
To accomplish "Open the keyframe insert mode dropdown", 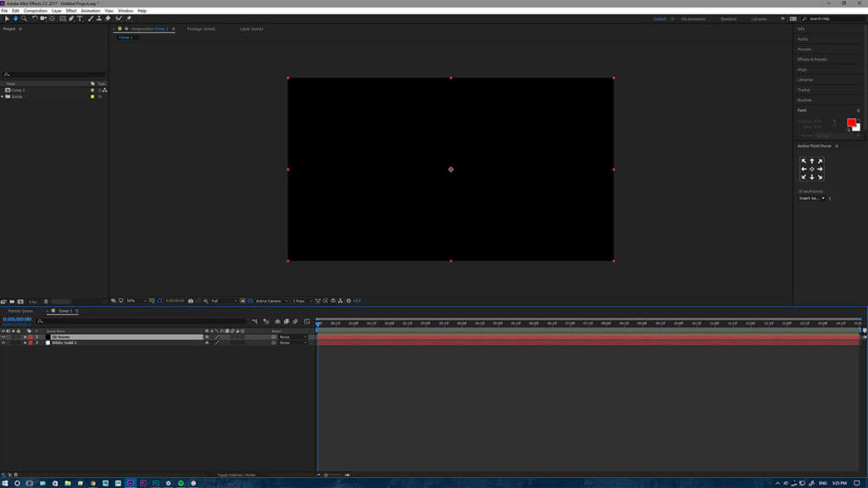I will click(x=812, y=198).
